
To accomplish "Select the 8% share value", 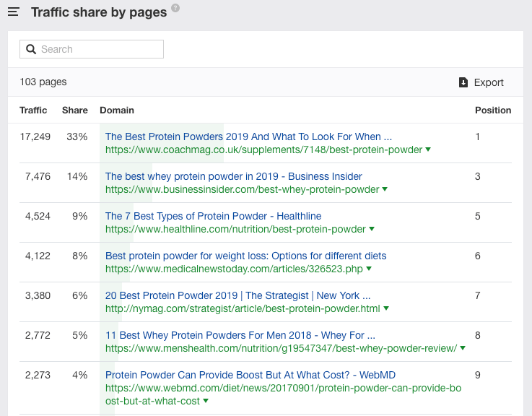I will 79,256.
